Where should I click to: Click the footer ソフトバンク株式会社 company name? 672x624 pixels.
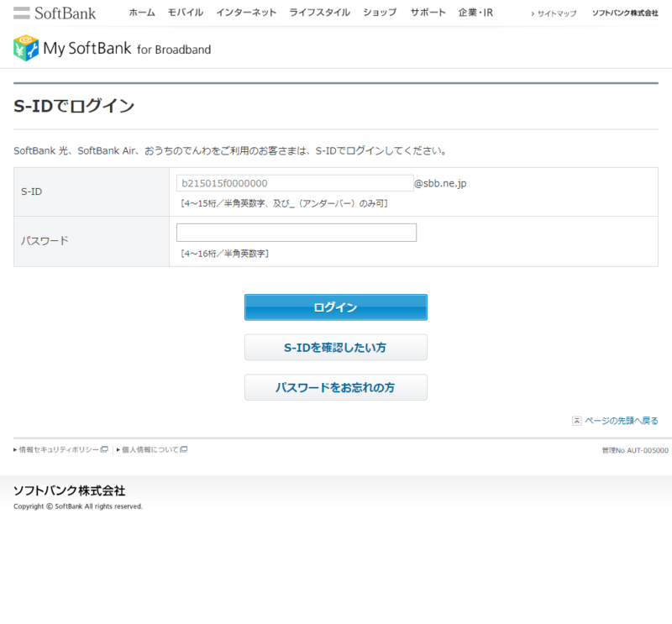click(x=70, y=490)
